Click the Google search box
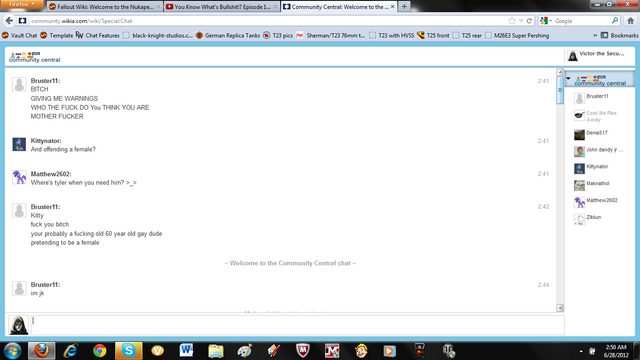This screenshot has height=360, width=640. (x=582, y=21)
